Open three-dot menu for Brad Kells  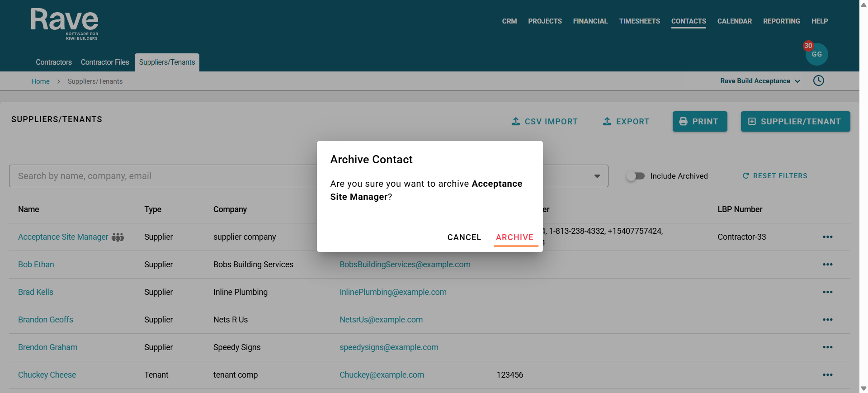click(827, 292)
